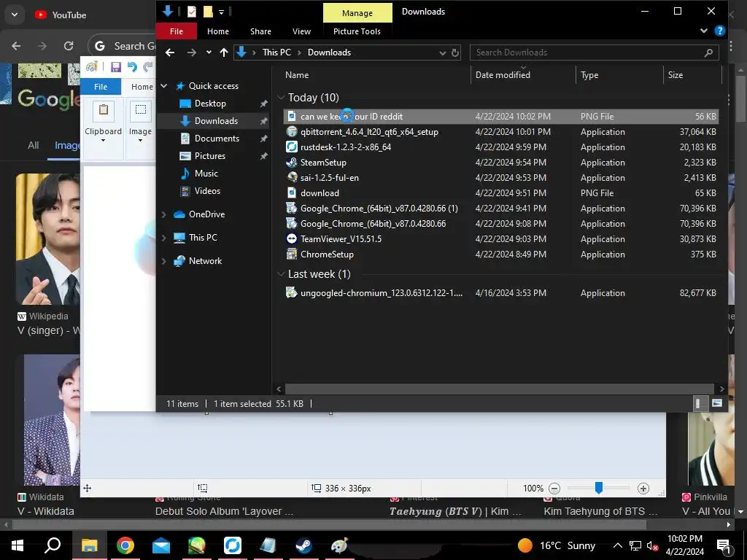This screenshot has height=560, width=747.
Task: Open the Home ribbon tab in Explorer
Action: pyautogui.click(x=217, y=31)
